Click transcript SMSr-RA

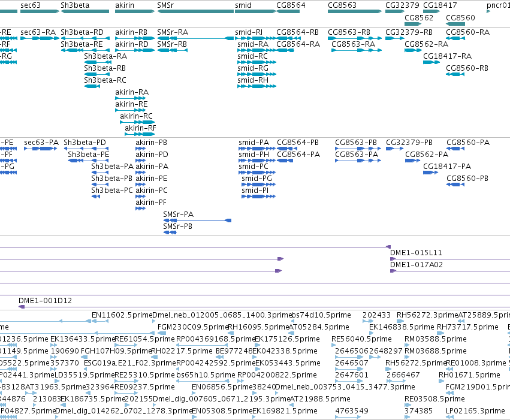(x=173, y=32)
